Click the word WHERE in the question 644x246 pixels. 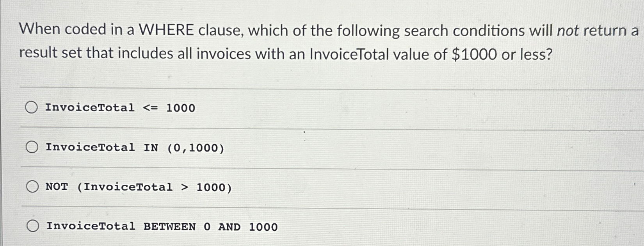click(168, 29)
